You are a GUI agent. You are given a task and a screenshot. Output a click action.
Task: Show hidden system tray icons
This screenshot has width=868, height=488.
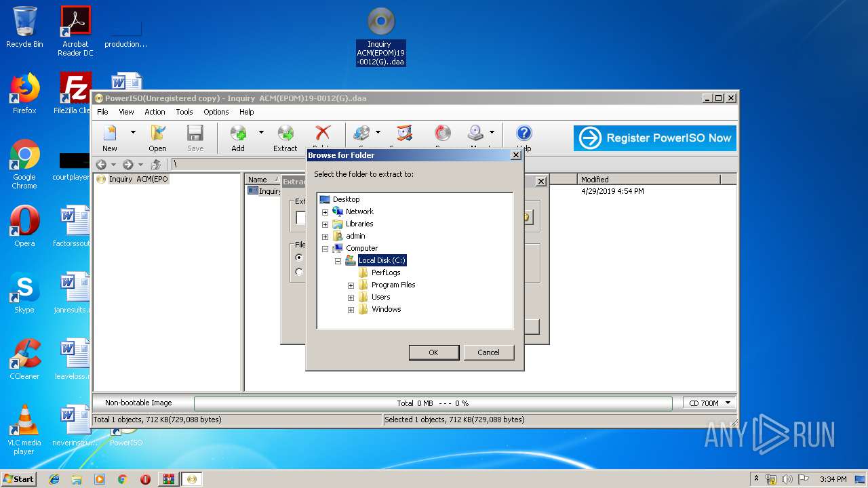[756, 479]
